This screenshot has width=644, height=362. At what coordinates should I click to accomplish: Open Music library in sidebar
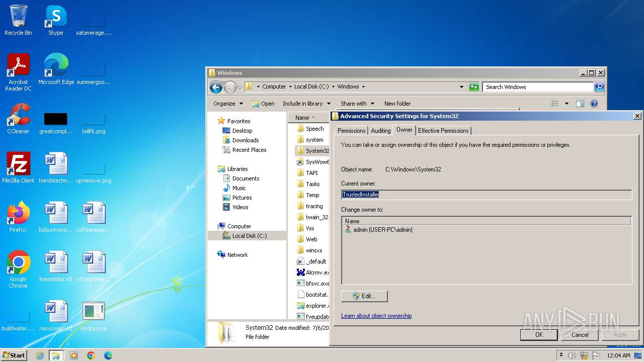pyautogui.click(x=239, y=188)
